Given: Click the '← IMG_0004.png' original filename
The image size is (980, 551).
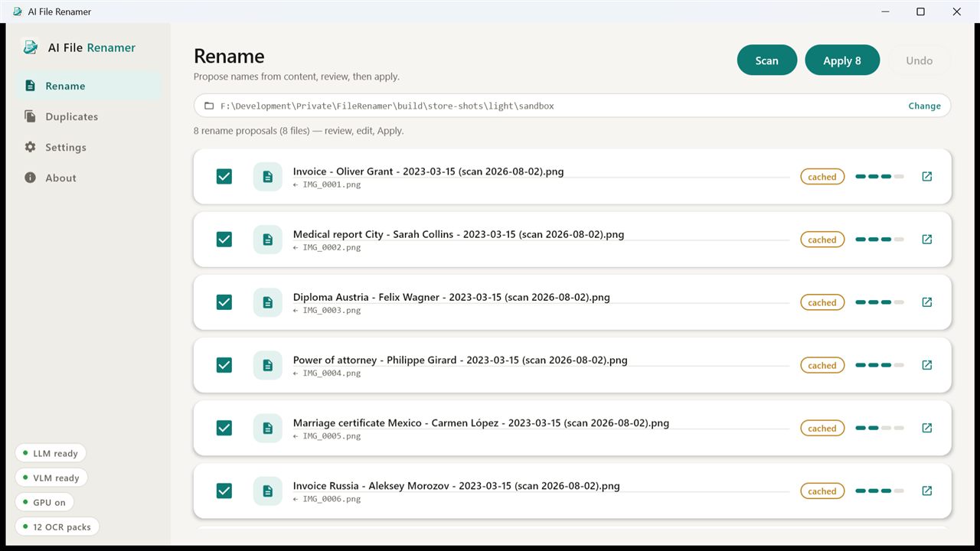Looking at the screenshot, I should (327, 373).
